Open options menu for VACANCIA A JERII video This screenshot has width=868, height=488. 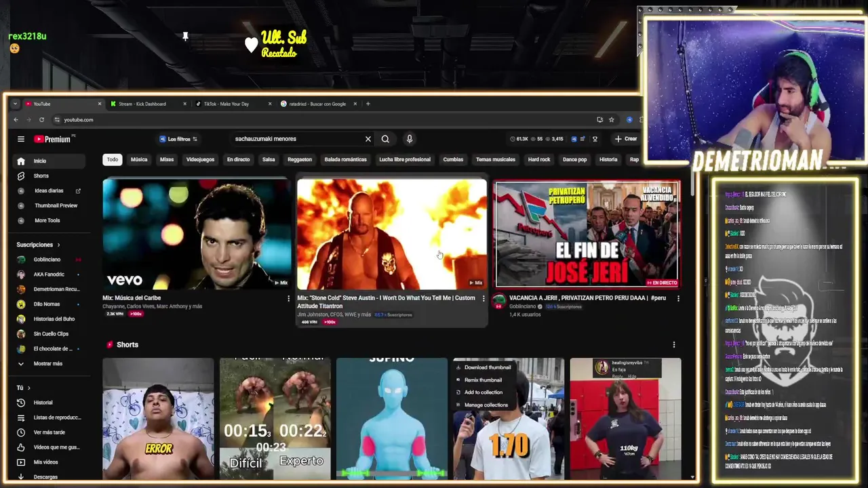[x=678, y=298]
